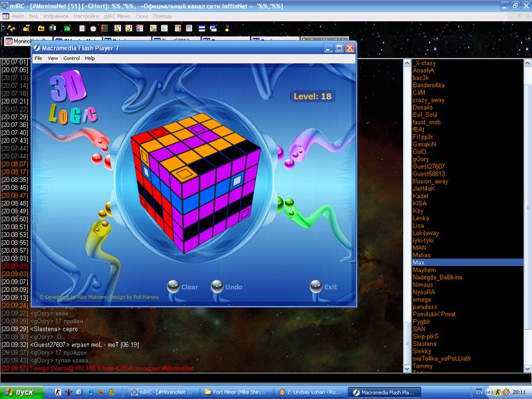Viewport: 532px width, 399px height.
Task: Open the Flash Player View menu
Action: (53, 58)
